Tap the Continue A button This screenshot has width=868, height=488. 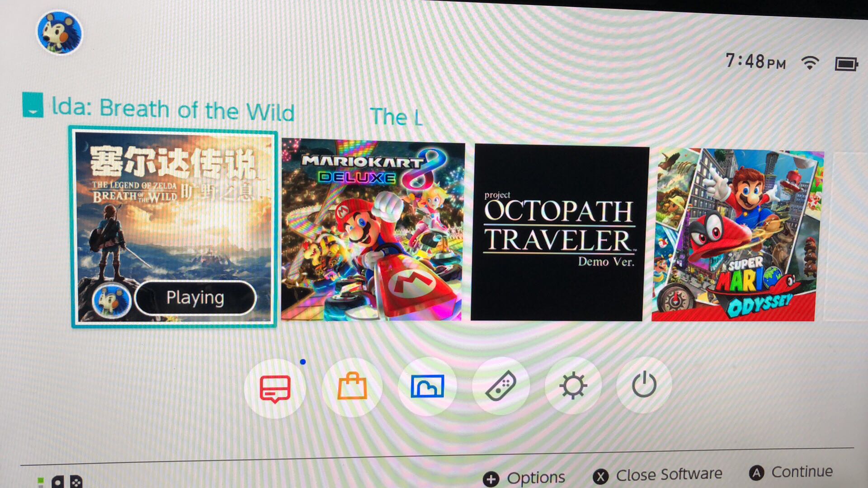[x=791, y=472]
